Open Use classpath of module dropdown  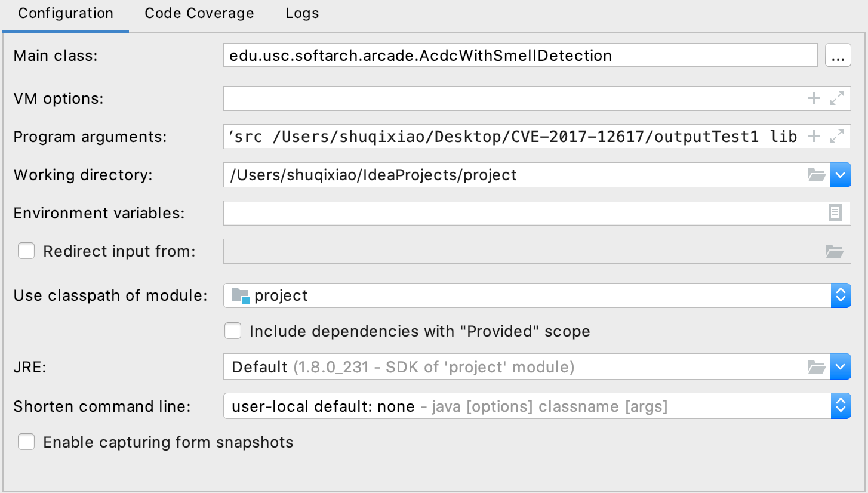click(841, 295)
